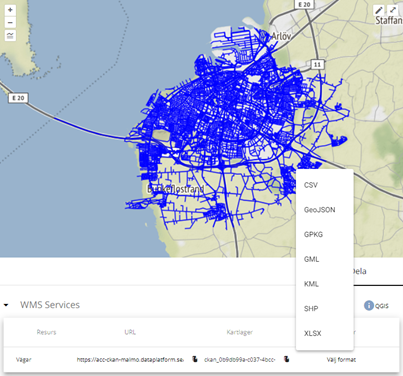Choose SHP format
This screenshot has height=376, width=403.
tap(324, 308)
